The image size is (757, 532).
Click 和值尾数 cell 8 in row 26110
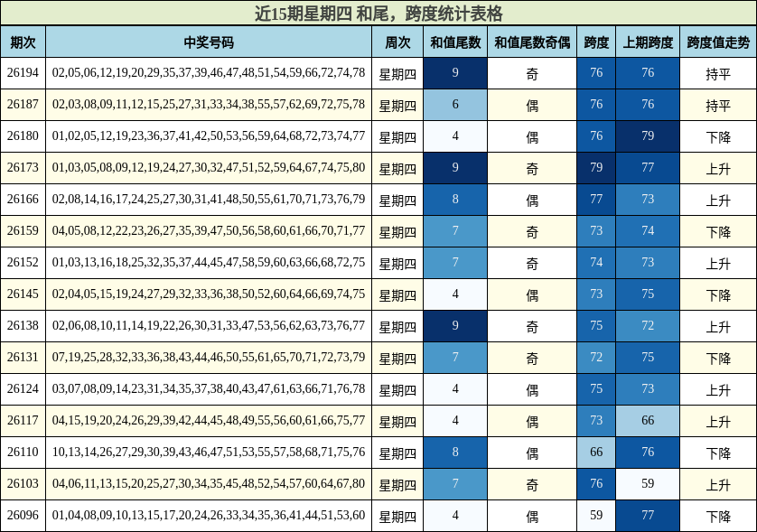pos(455,453)
